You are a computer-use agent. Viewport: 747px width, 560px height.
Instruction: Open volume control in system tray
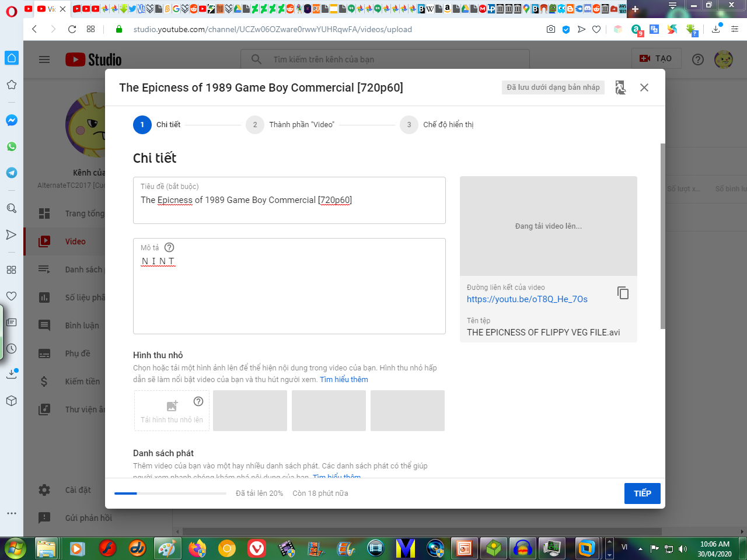pyautogui.click(x=683, y=549)
